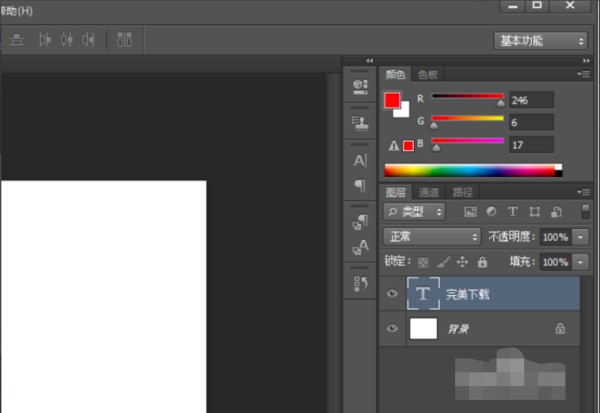Filter layers by adjustment layer icon
Screen dimensions: 600x413
491,212
